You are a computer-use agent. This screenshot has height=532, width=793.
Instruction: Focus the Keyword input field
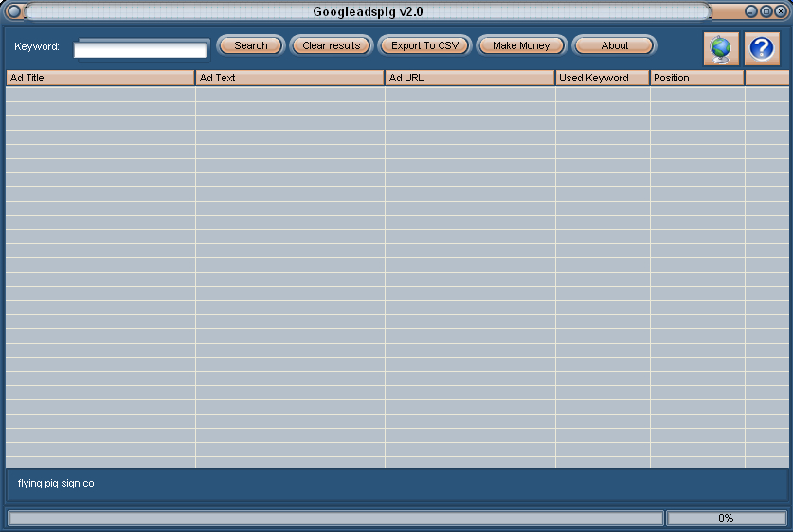(140, 49)
